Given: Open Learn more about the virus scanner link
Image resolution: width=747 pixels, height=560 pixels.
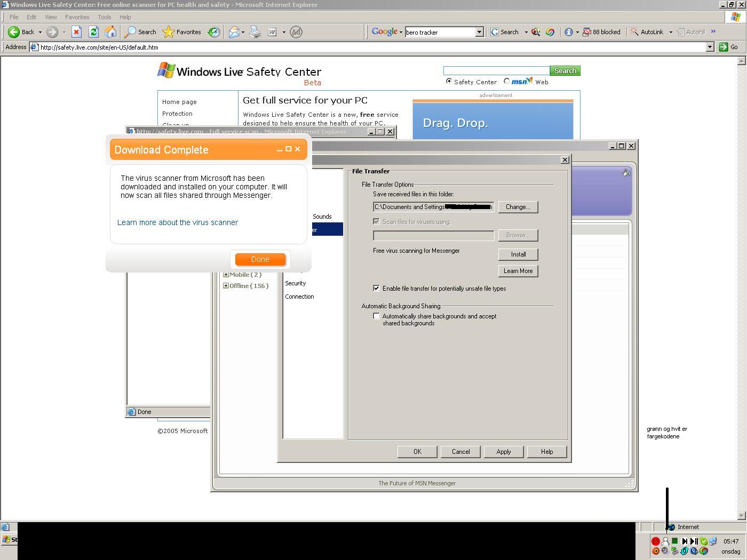Looking at the screenshot, I should 178,222.
